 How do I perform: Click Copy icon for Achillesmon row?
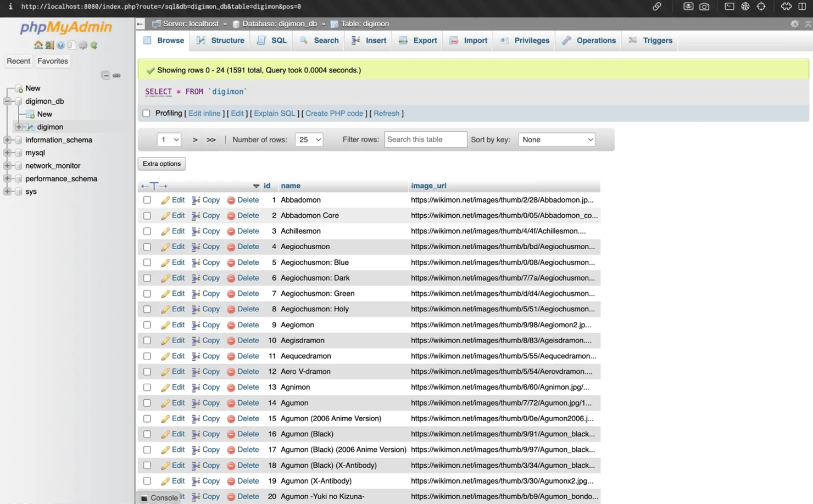pyautogui.click(x=196, y=232)
